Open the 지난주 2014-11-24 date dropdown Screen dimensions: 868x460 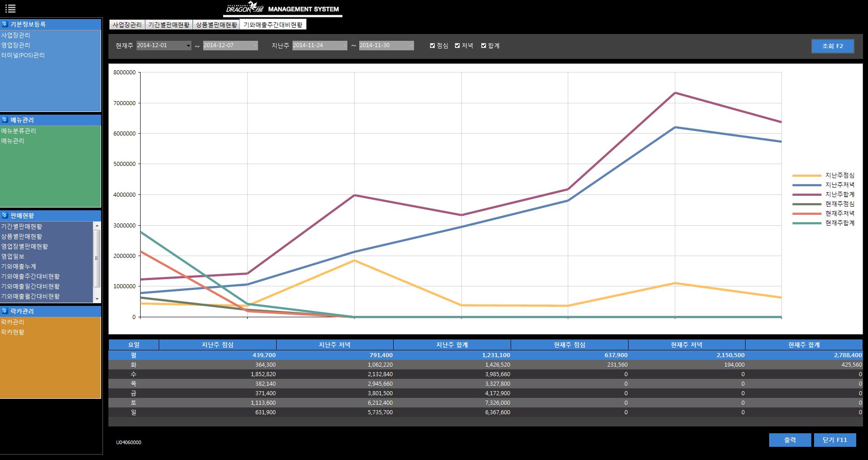tap(344, 46)
